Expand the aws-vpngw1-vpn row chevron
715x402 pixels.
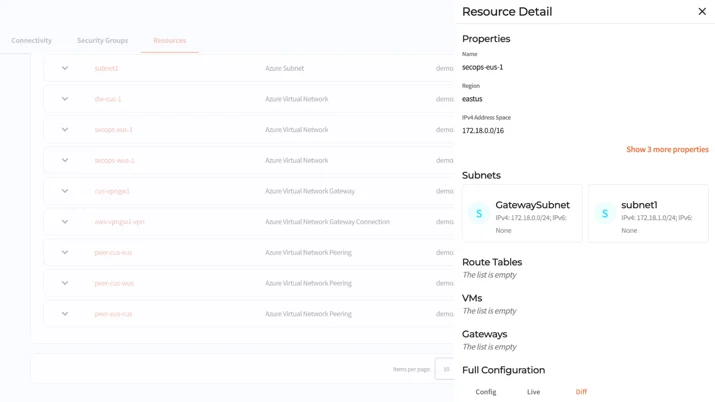click(65, 222)
